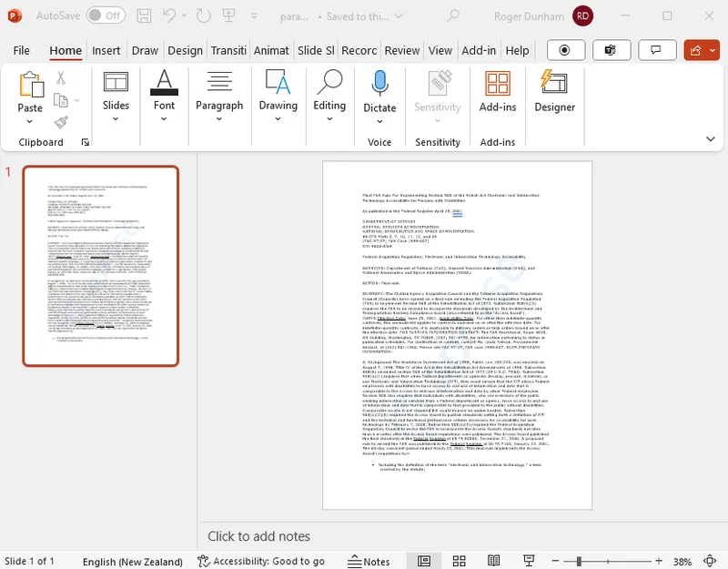Open the Insert tab

pos(106,51)
